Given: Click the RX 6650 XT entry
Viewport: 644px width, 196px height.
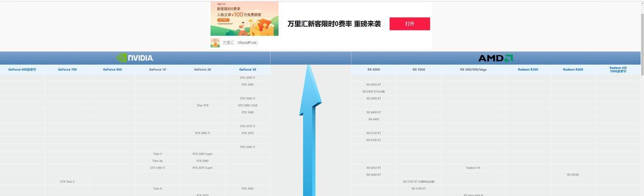Looking at the screenshot, I should tap(373, 168).
